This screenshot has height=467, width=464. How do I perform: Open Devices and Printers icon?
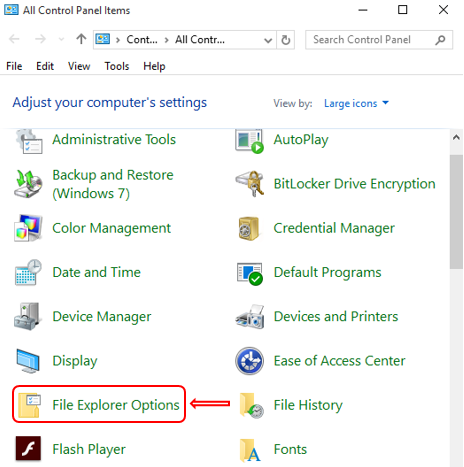(x=250, y=317)
